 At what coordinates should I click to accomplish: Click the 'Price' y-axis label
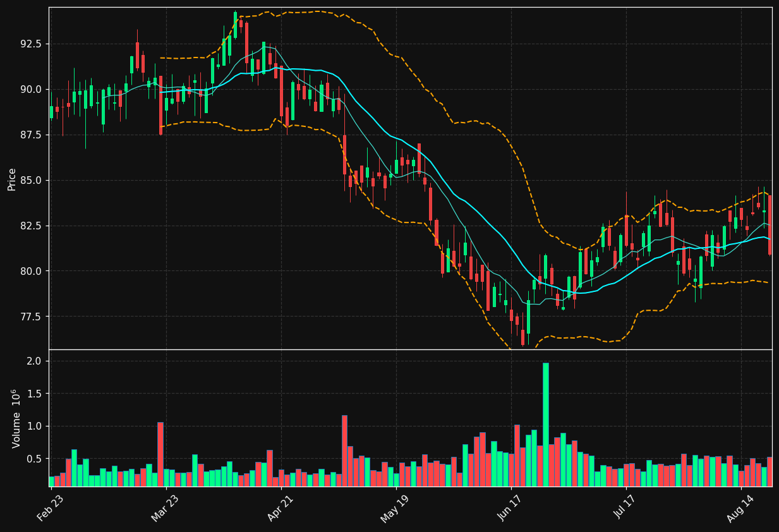12,179
